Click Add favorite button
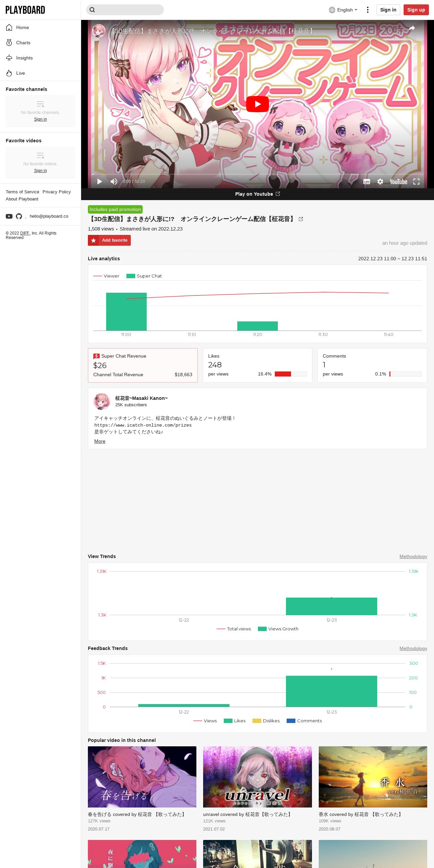Screen dimensions: 434x868 click(x=109, y=240)
